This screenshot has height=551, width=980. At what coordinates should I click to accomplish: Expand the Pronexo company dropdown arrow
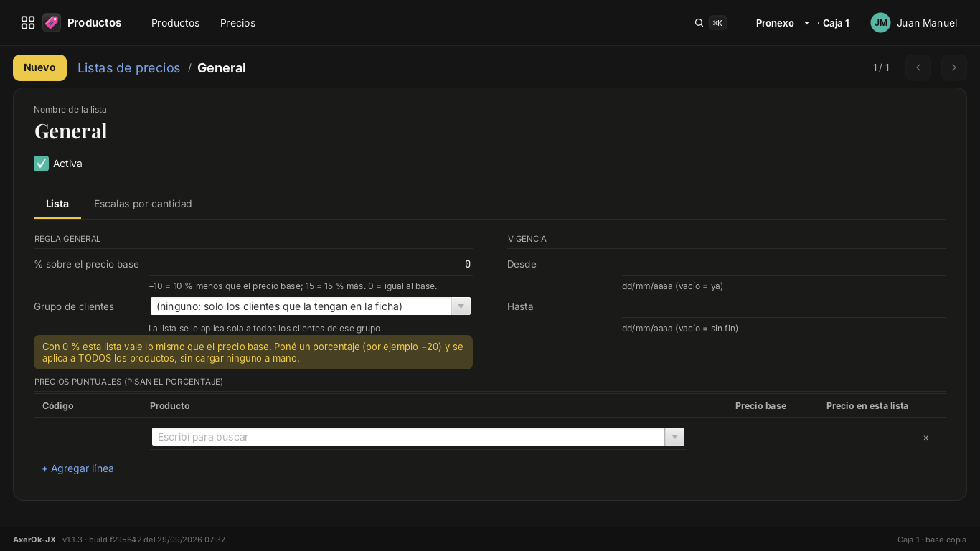click(806, 23)
